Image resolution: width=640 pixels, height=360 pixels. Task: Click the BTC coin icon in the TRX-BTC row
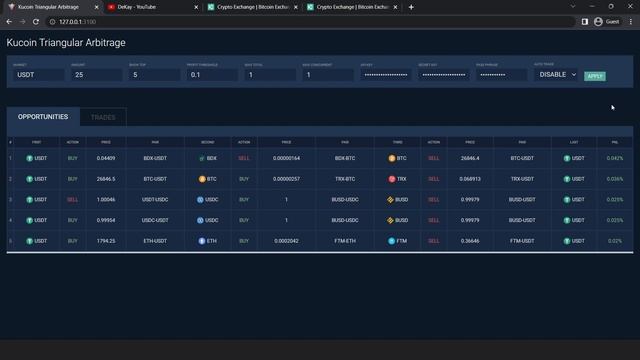[202, 179]
